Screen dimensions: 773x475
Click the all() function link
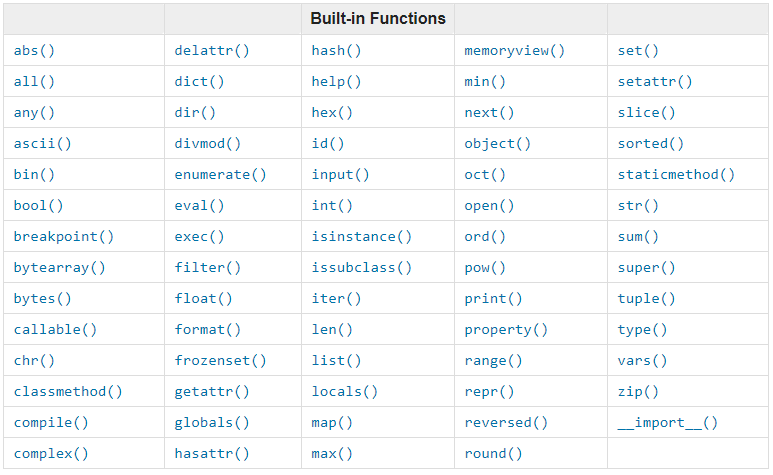pos(34,82)
